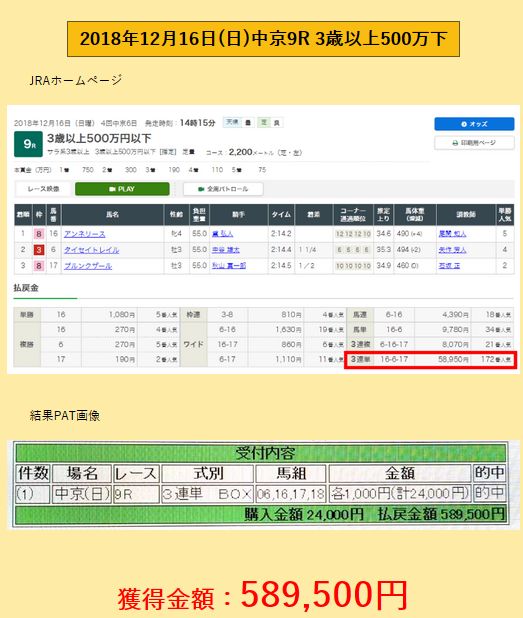Click the yellow date banner title

point(263,39)
